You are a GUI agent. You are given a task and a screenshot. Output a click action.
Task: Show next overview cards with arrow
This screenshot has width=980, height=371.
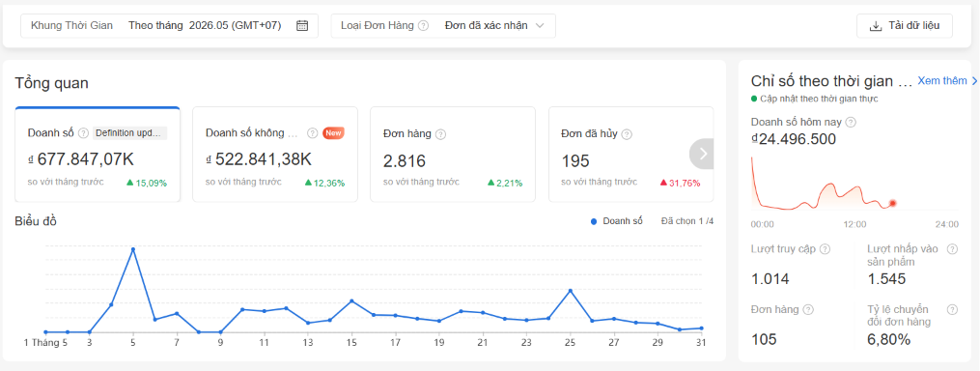click(703, 154)
